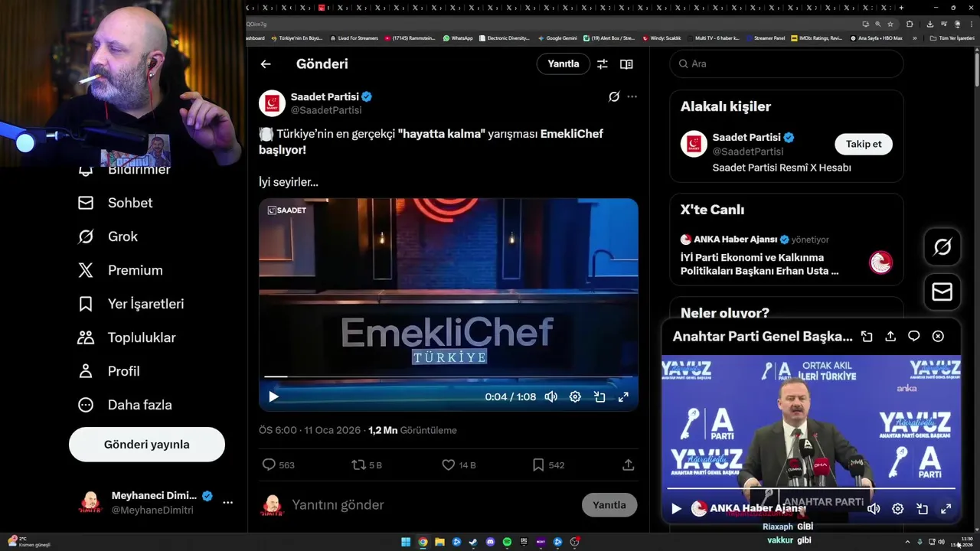Viewport: 980px width, 551px height.
Task: Open WhatsApp bookmark in bookmarks bar
Action: click(x=458, y=37)
